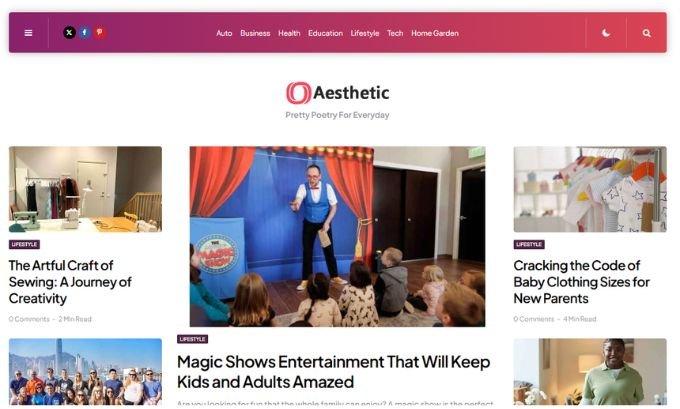Open search with the magnifier icon
Screen dimensions: 680x409
click(x=646, y=33)
